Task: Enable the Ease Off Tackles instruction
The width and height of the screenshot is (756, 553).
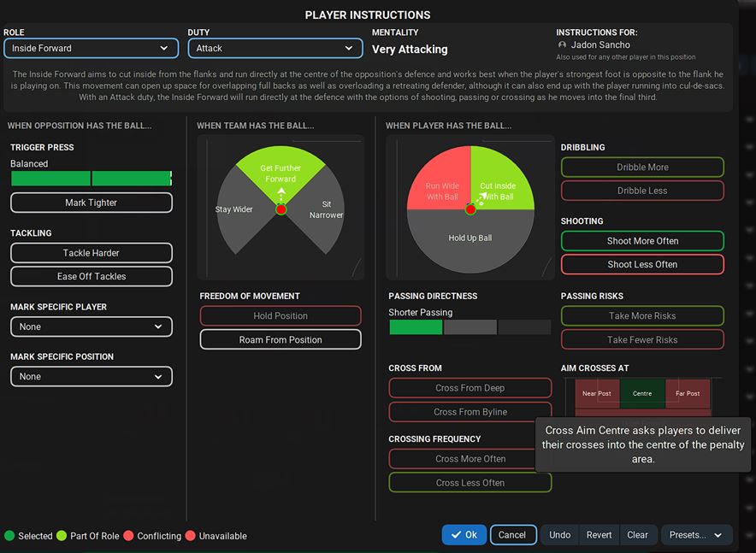Action: pyautogui.click(x=92, y=277)
